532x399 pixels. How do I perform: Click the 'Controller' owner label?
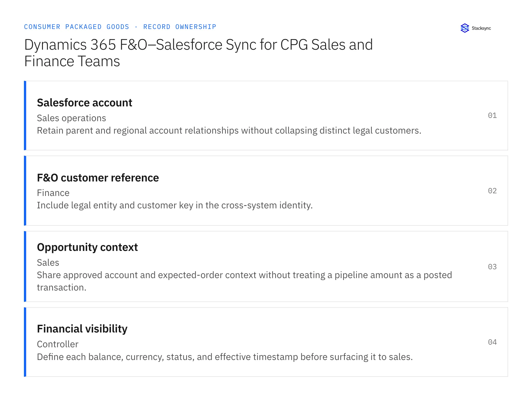[x=58, y=344]
